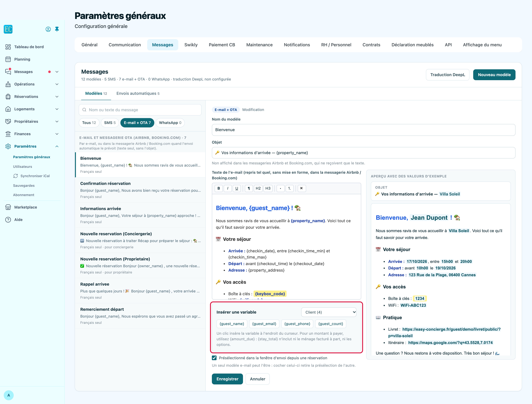The image size is (532, 404).
Task: Toggle underline formatting in the editor
Action: (x=237, y=188)
